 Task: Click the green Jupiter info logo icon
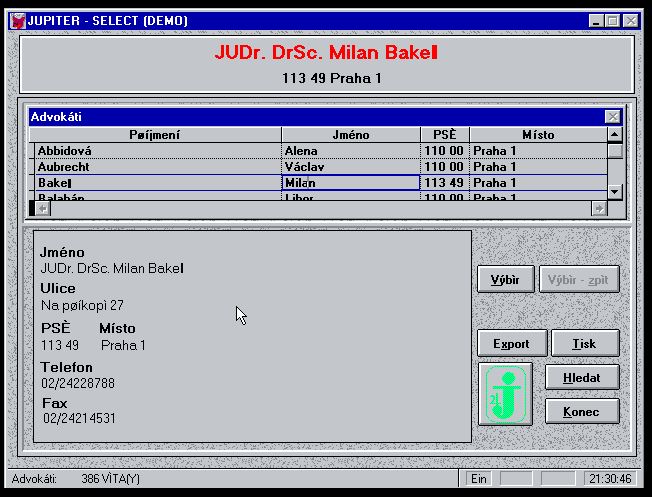click(506, 394)
